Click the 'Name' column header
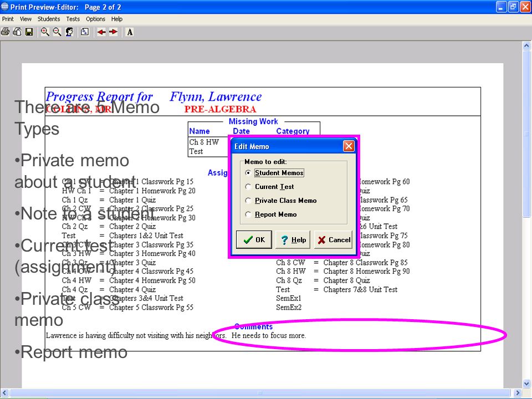Image resolution: width=532 pixels, height=399 pixels. (199, 131)
